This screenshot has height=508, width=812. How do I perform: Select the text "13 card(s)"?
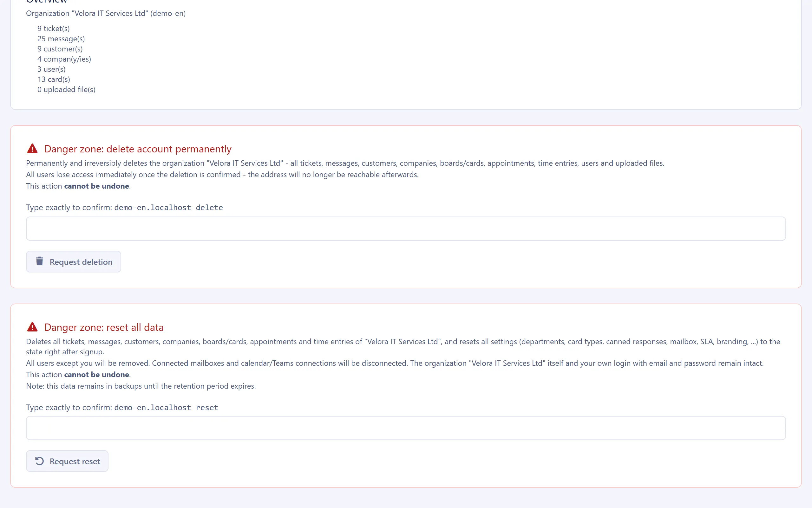pos(54,79)
